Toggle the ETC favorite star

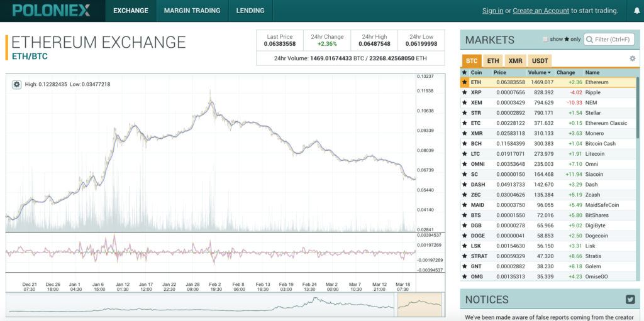465,123
